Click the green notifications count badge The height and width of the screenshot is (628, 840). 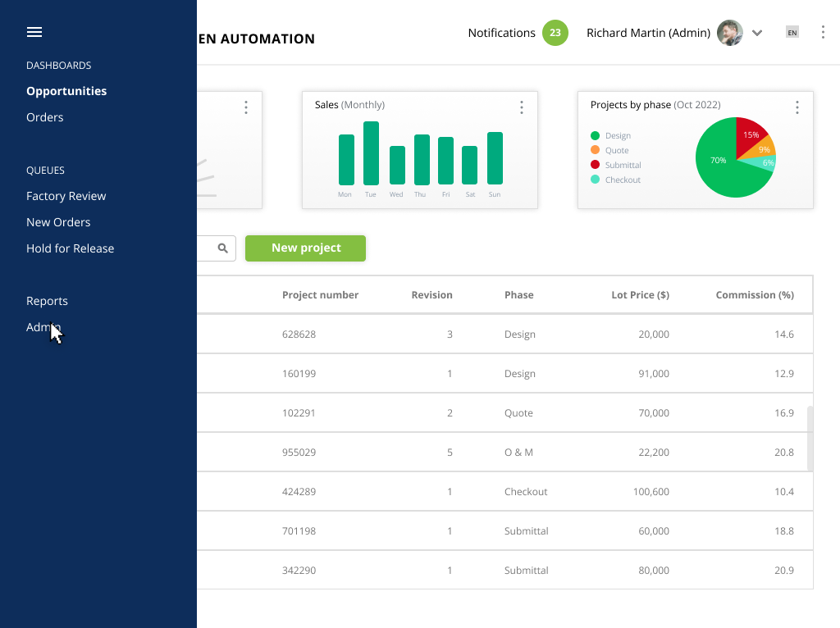point(555,33)
